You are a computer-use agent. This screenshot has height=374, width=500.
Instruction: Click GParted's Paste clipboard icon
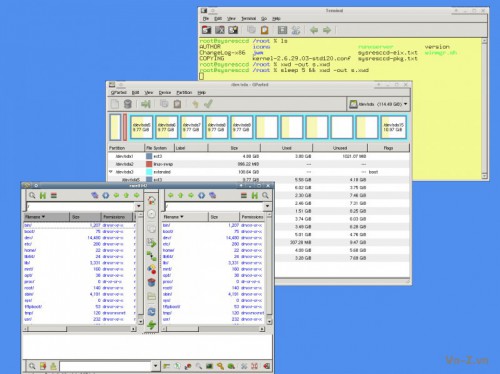[x=177, y=104]
